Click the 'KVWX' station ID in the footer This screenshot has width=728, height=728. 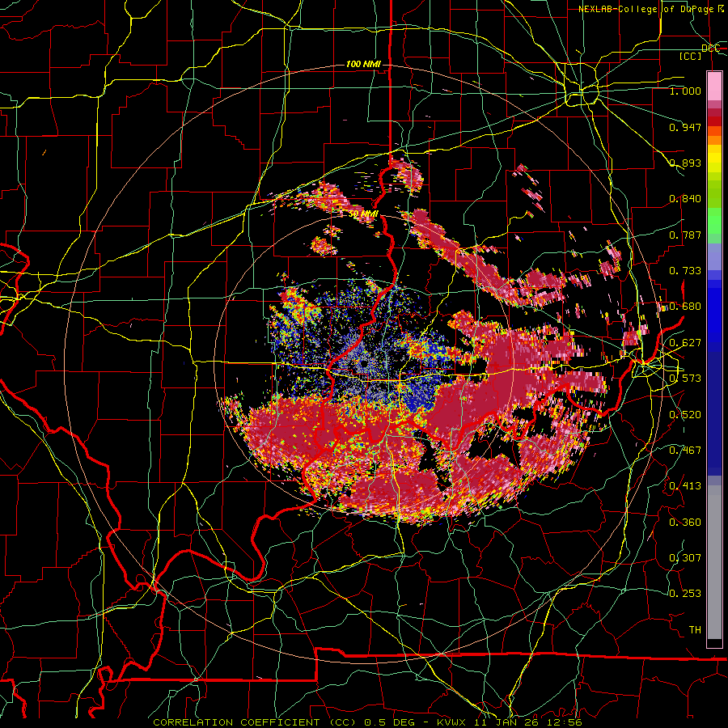[x=451, y=722]
